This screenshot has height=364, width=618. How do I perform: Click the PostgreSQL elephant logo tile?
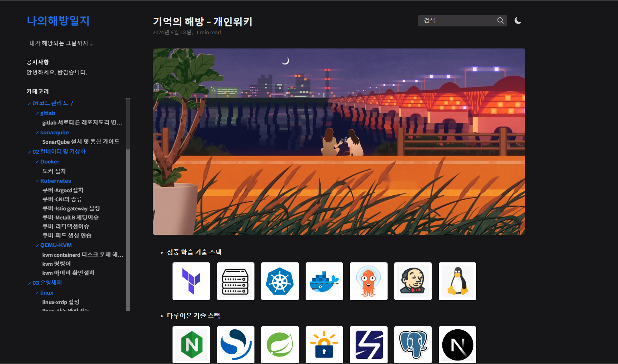pos(413,345)
